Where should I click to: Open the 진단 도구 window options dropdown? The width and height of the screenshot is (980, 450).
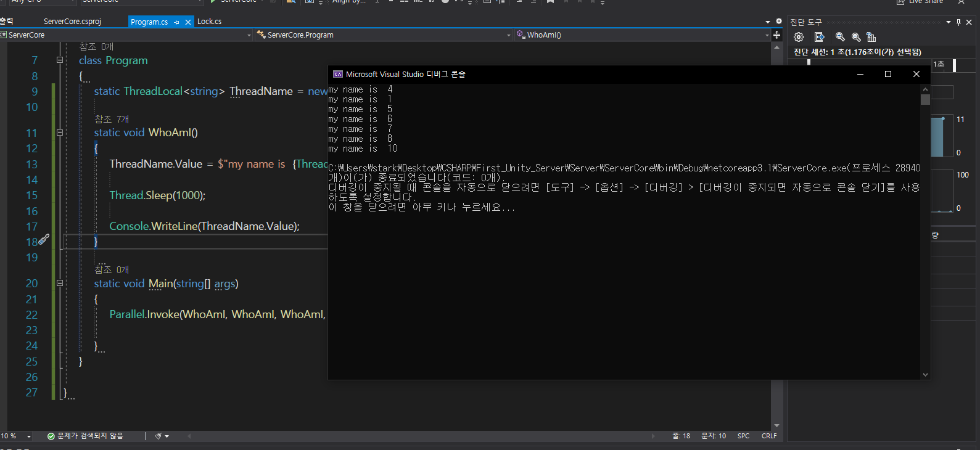(949, 22)
